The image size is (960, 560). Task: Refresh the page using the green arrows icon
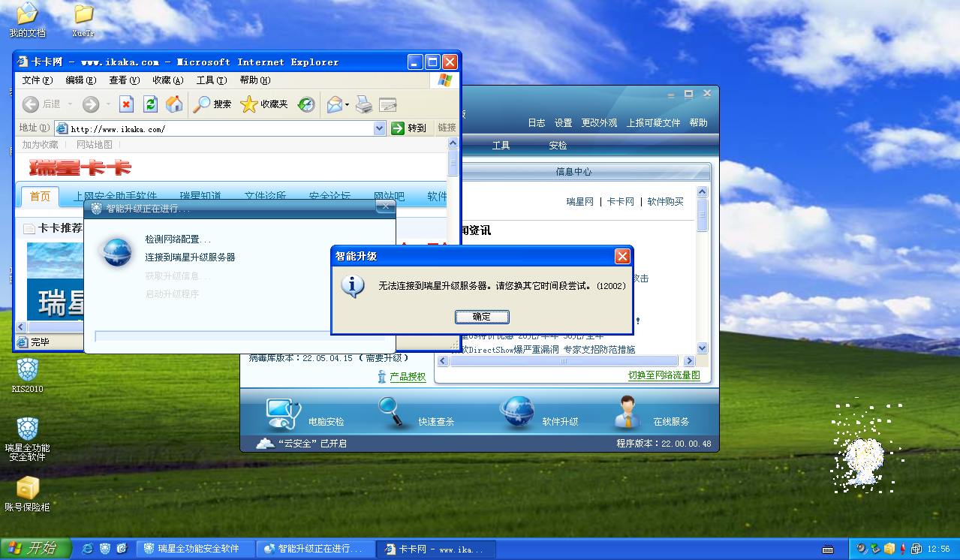coord(151,104)
